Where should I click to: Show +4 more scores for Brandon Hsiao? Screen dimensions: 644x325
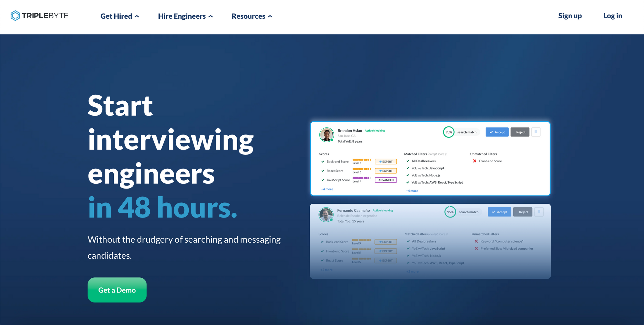(327, 189)
